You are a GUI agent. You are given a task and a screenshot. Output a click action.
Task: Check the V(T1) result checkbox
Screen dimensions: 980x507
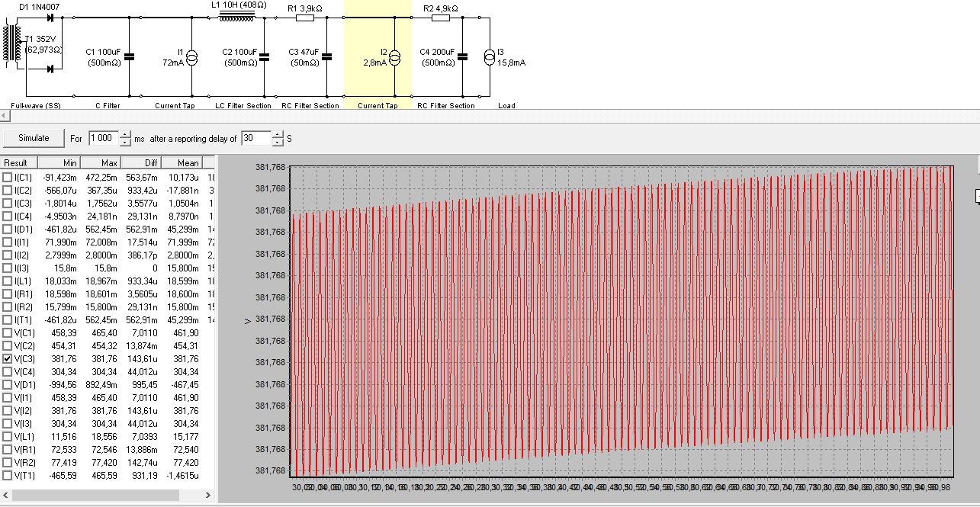click(8, 475)
